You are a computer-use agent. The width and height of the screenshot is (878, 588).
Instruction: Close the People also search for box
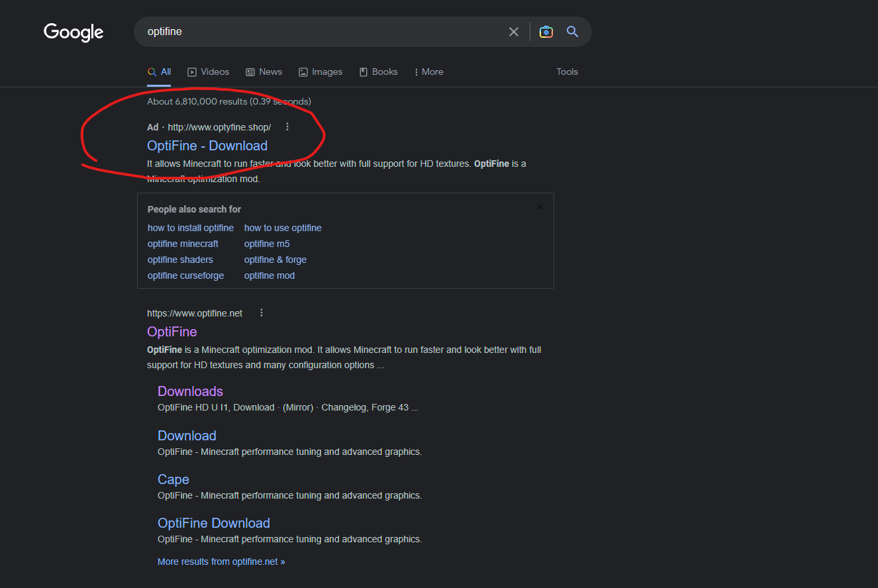click(540, 207)
